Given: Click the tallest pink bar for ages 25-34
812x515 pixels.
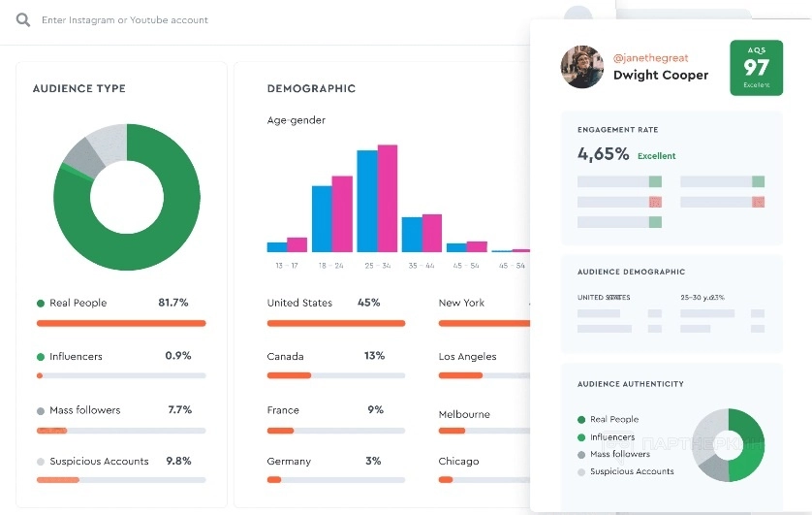Looking at the screenshot, I should (388, 199).
